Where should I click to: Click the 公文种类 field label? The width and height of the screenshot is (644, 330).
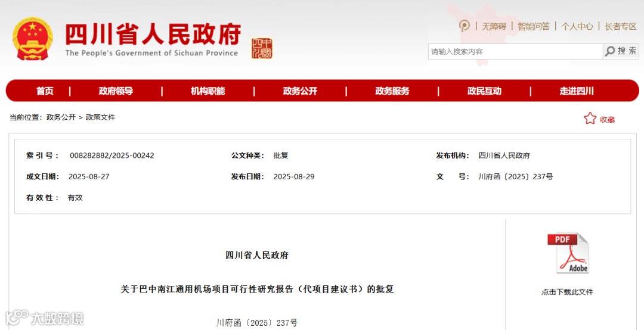pyautogui.click(x=247, y=155)
